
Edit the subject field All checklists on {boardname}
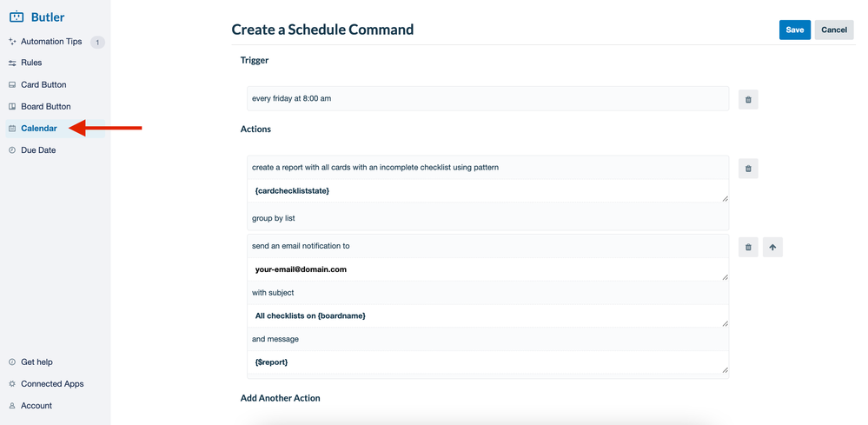pyautogui.click(x=487, y=315)
